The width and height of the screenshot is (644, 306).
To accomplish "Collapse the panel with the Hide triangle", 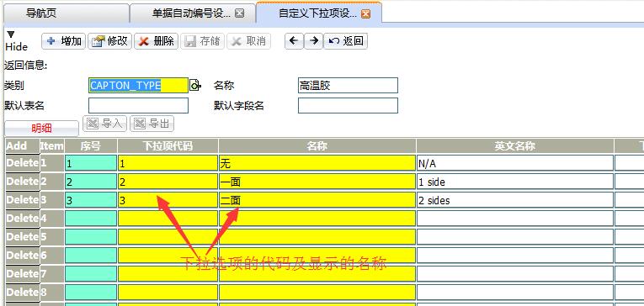I will pyautogui.click(x=11, y=34).
